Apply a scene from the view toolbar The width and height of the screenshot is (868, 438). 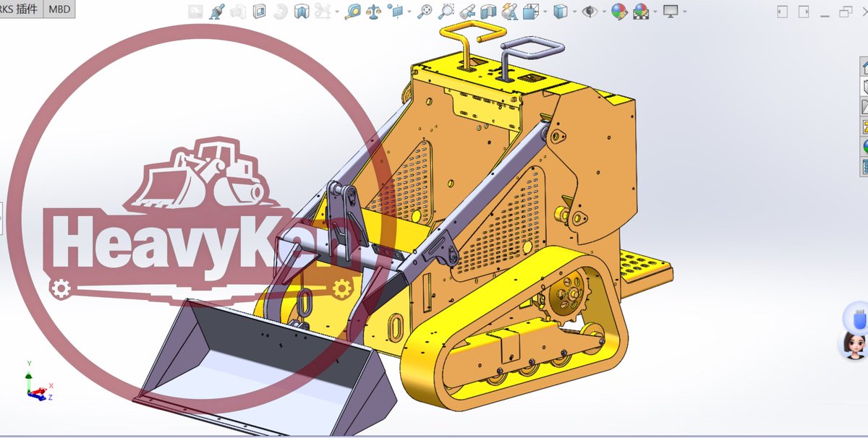640,11
